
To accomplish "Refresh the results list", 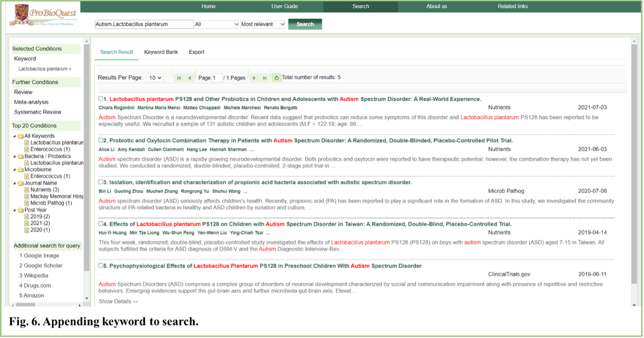I will pyautogui.click(x=276, y=78).
